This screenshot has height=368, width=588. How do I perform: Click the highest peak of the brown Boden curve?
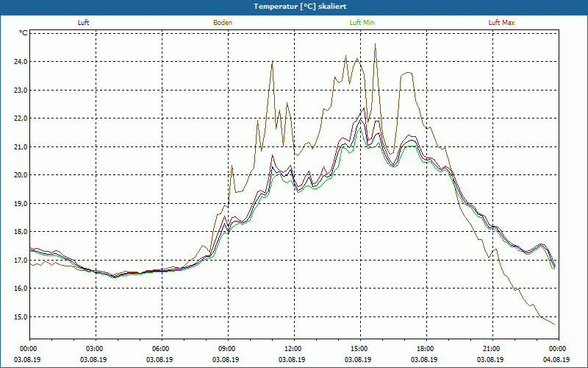click(376, 44)
